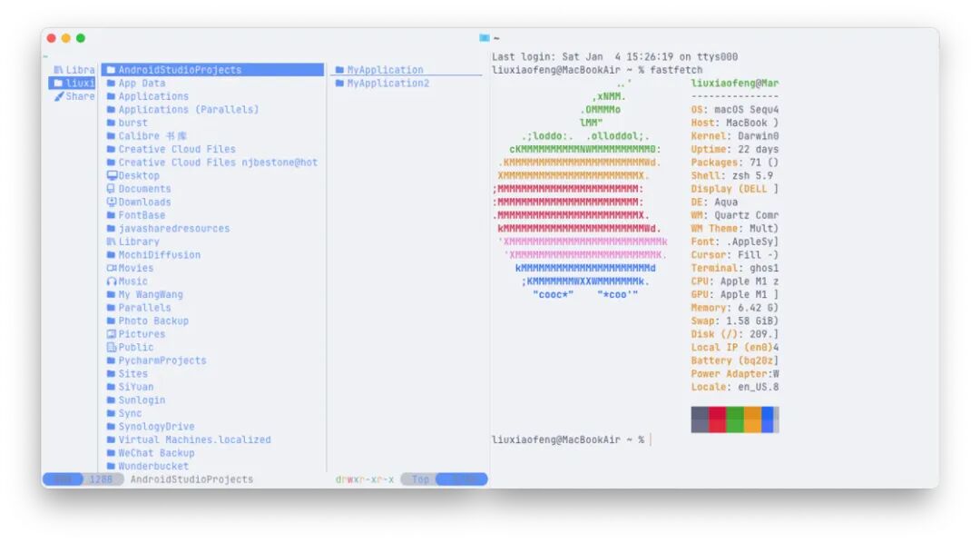The image size is (980, 543).
Task: Click the AndroidStudioProjects name in the status bar
Action: click(191, 479)
